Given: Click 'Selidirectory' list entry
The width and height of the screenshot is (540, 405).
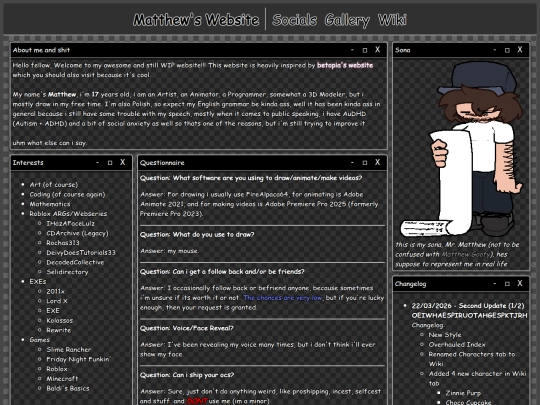Looking at the screenshot, I should tap(67, 272).
